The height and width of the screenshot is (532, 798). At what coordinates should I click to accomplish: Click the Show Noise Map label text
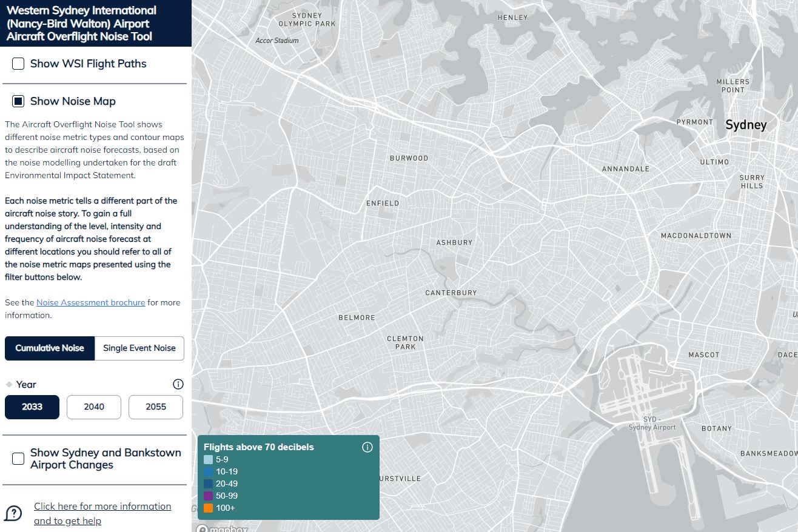(x=73, y=101)
